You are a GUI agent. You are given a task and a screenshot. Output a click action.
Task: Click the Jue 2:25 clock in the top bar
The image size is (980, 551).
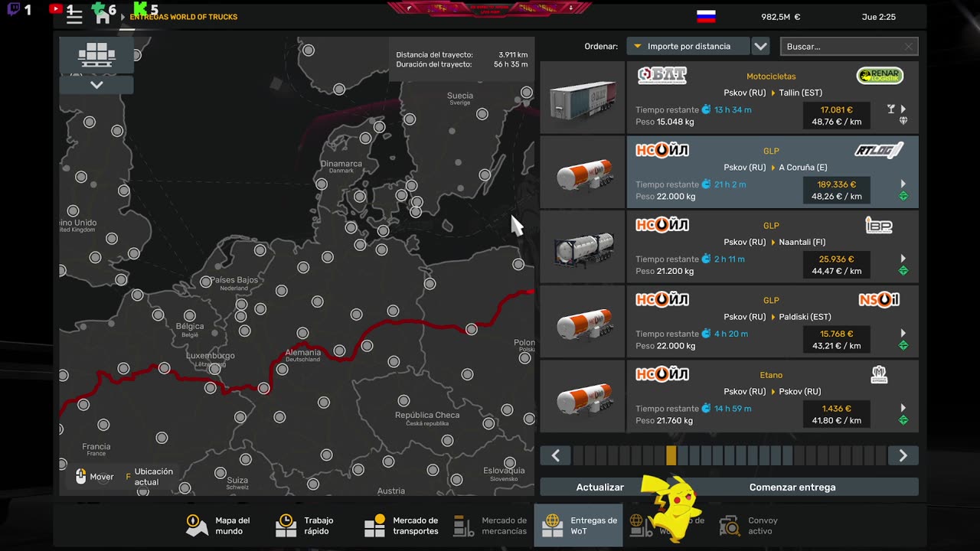click(878, 17)
